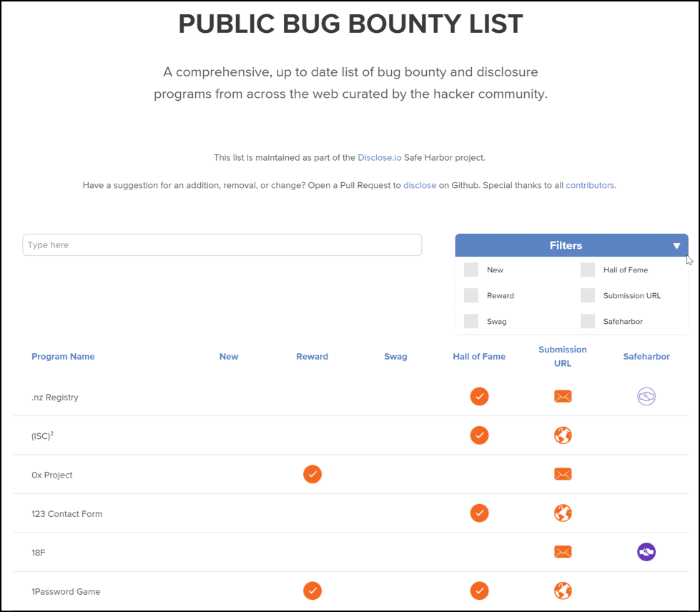Follow the contributors link
Image resolution: width=700 pixels, height=612 pixels.
589,185
